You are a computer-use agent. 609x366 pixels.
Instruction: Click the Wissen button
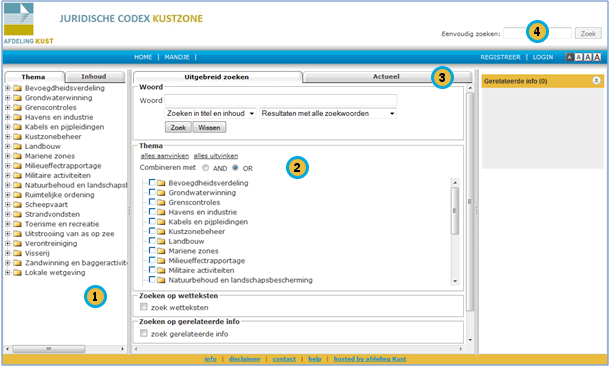tap(209, 127)
